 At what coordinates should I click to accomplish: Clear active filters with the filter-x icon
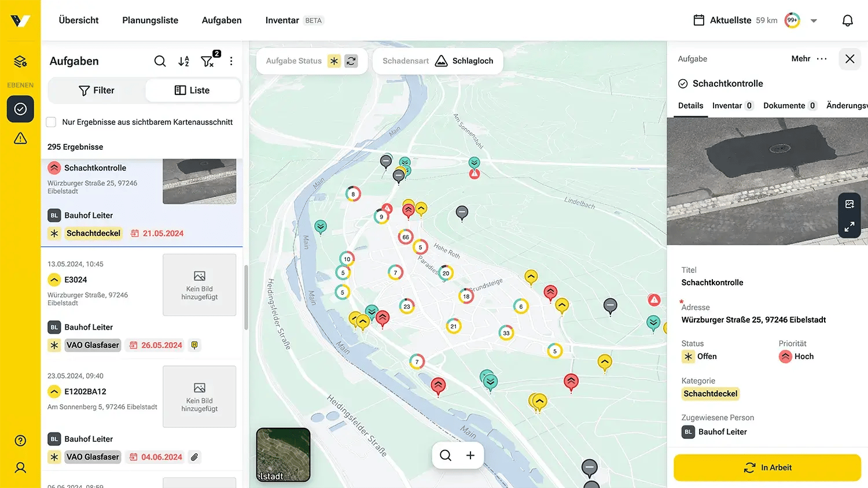pos(208,61)
